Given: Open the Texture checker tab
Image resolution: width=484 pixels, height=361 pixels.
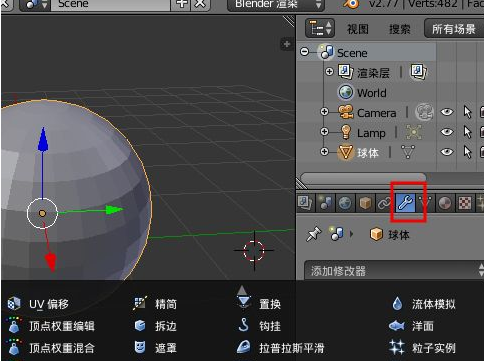Looking at the screenshot, I should [465, 202].
